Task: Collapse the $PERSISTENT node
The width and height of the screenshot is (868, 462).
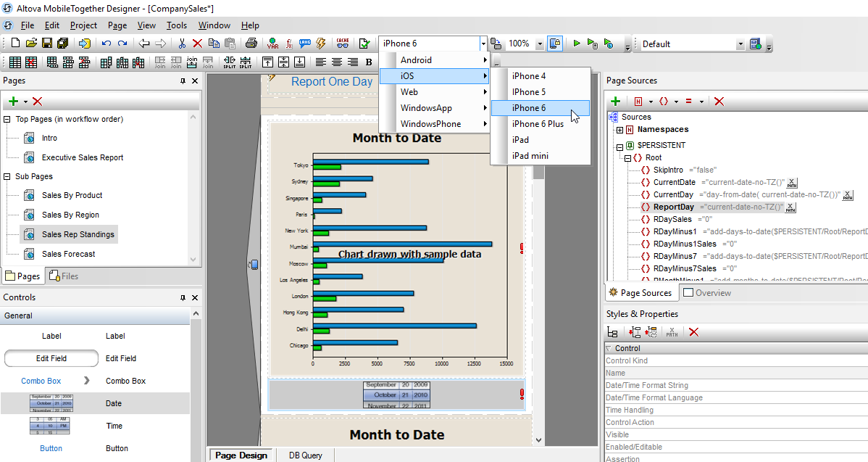Action: click(x=620, y=147)
